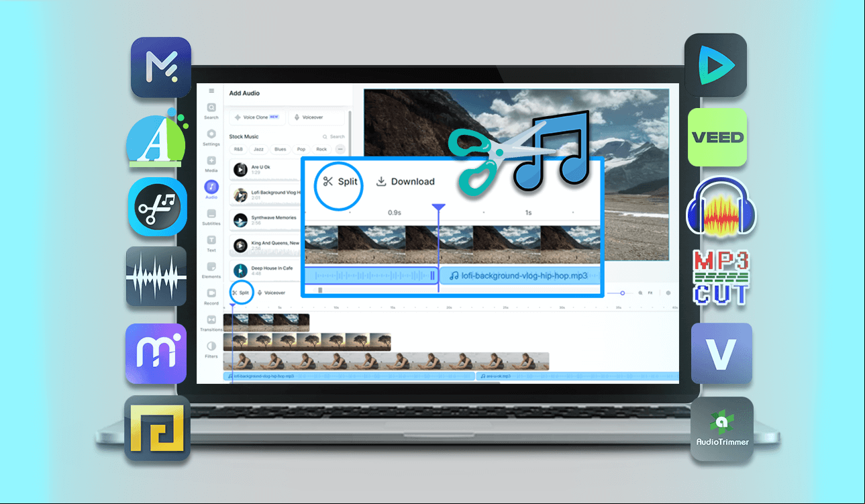Select the Jazz genre chip

(x=259, y=149)
